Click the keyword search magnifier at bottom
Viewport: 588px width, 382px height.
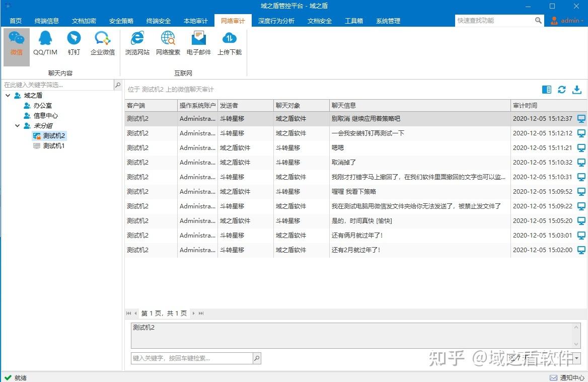point(257,358)
